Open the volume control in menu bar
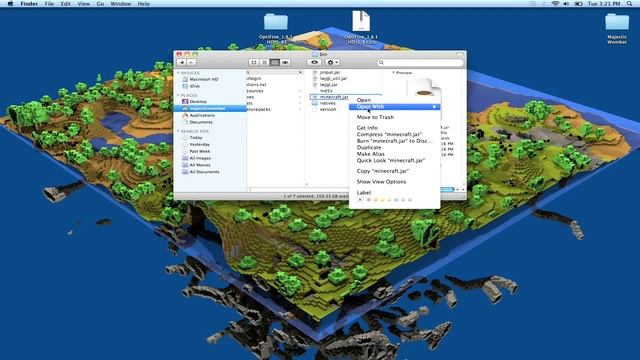Image resolution: width=640 pixels, height=360 pixels. coord(566,4)
